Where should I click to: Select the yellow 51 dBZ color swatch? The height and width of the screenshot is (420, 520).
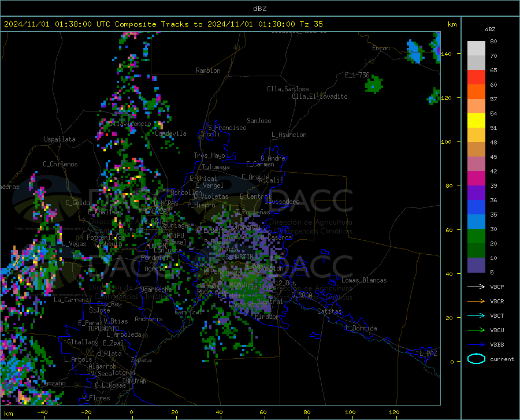(x=476, y=121)
